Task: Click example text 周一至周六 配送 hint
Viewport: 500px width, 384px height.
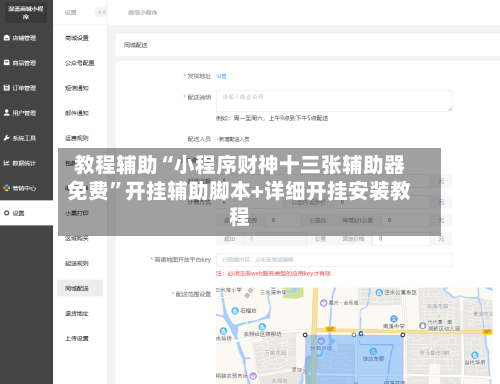Action: 272,118
